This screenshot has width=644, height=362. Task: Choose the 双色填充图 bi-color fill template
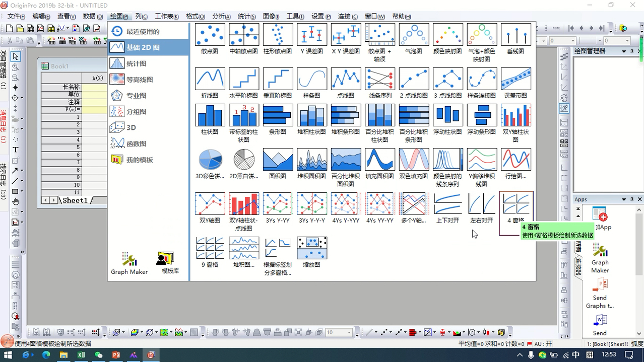coord(414,164)
